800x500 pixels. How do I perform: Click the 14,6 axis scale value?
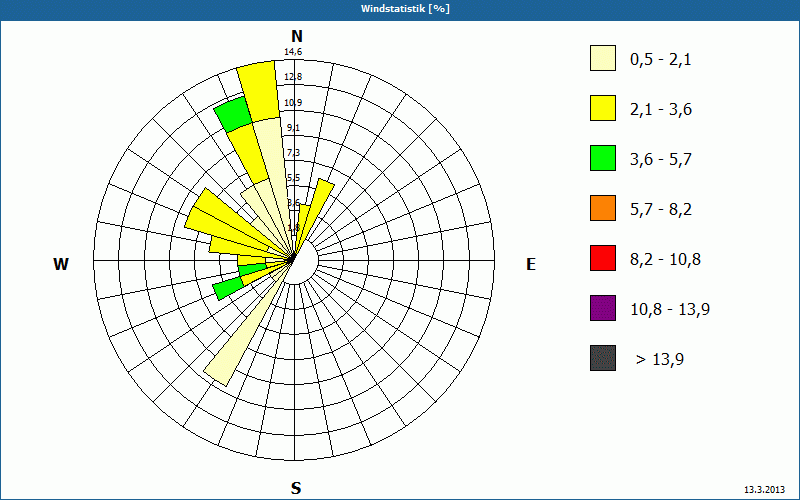pyautogui.click(x=293, y=52)
